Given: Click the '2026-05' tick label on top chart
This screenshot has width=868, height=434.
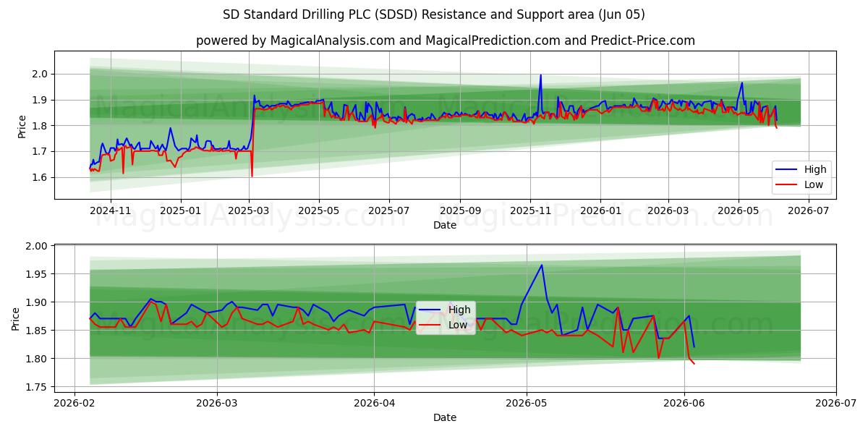Looking at the screenshot, I should coord(739,210).
